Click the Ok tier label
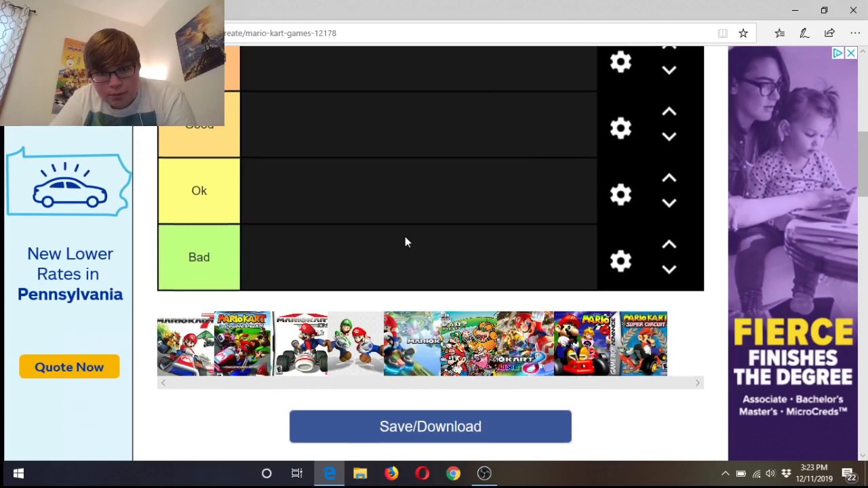Viewport: 868px width, 488px height. 199,190
